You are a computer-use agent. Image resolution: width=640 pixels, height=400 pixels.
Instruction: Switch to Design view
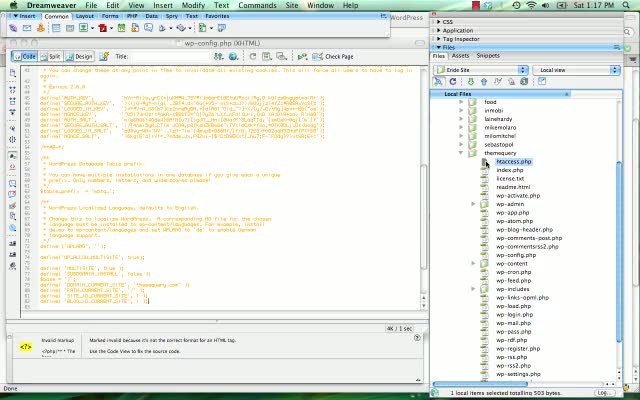[x=79, y=57]
